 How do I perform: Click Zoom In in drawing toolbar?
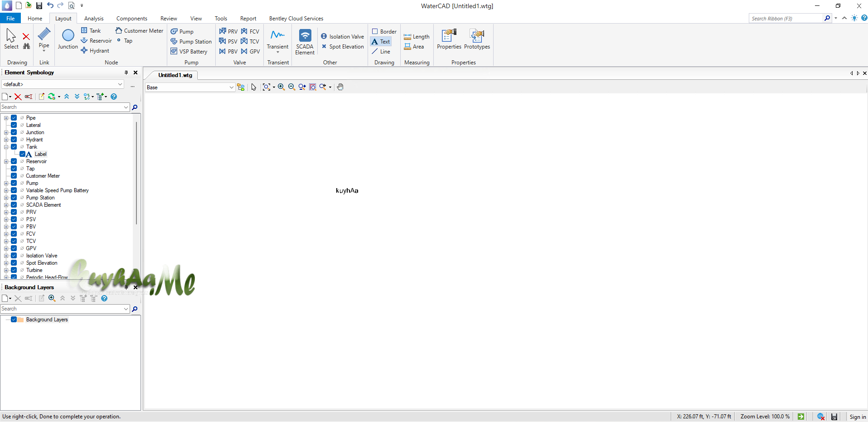[x=281, y=87]
